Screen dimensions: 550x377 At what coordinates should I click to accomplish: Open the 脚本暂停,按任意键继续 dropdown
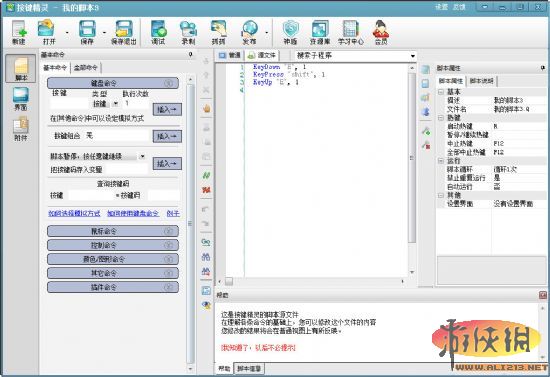[142, 156]
